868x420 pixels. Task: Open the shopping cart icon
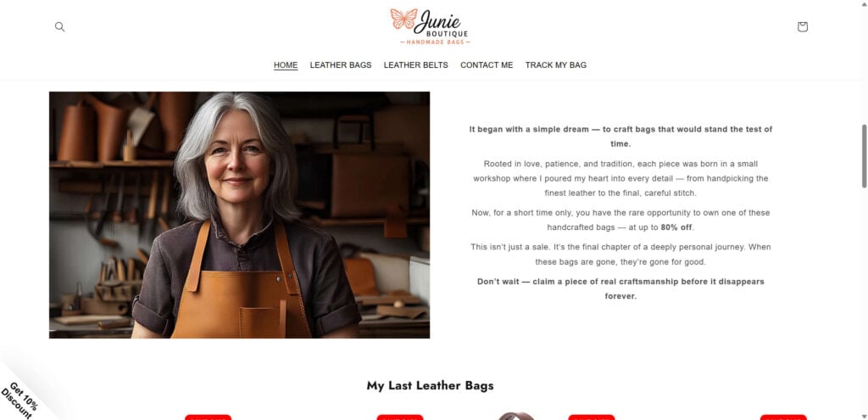[802, 26]
